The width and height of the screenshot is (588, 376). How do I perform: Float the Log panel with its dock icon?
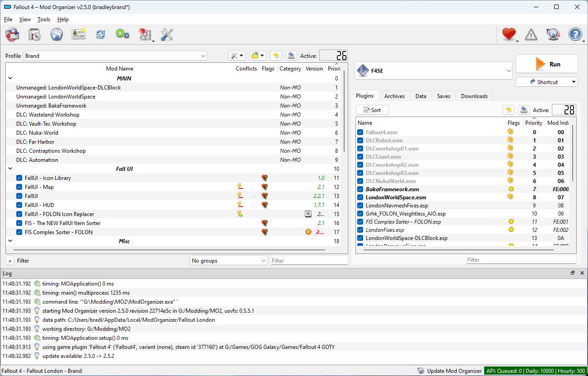pyautogui.click(x=573, y=273)
